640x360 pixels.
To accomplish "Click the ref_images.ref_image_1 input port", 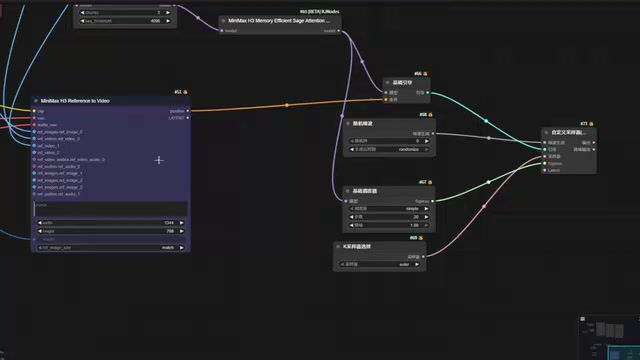I will [34, 173].
